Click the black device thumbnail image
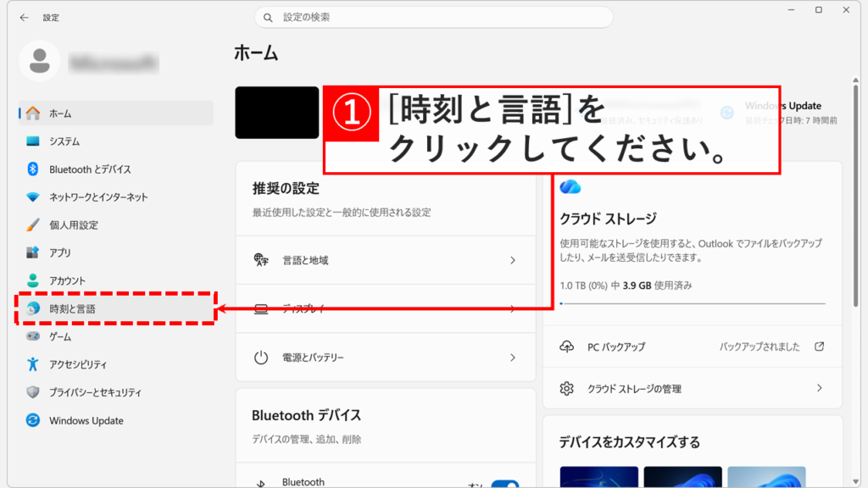Screen dimensions: 868x488 (277, 113)
